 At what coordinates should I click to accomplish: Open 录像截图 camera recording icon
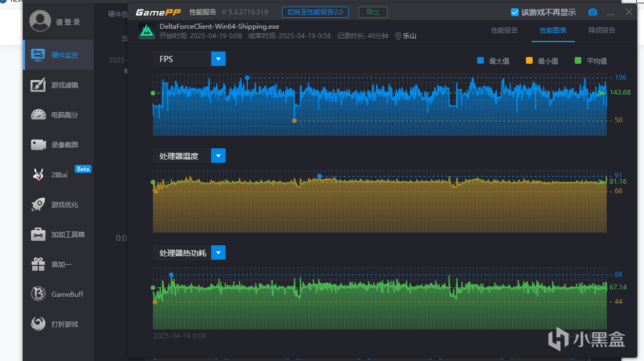coord(38,145)
